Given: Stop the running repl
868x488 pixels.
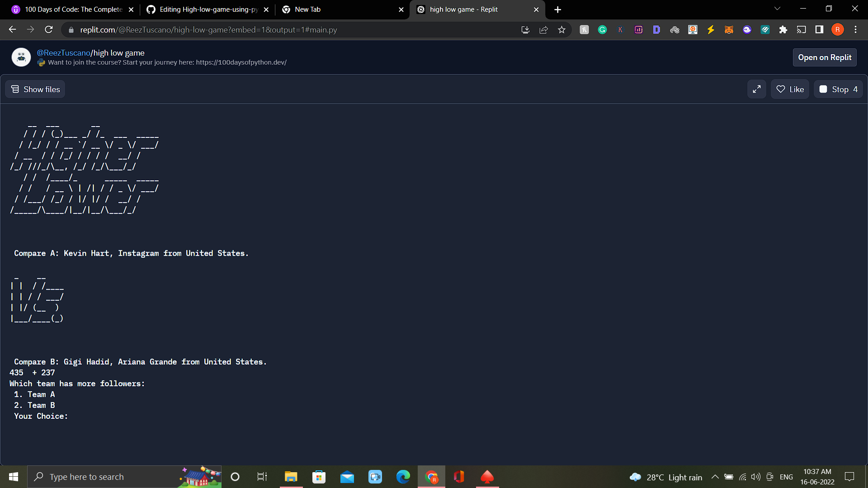Looking at the screenshot, I should pos(838,89).
